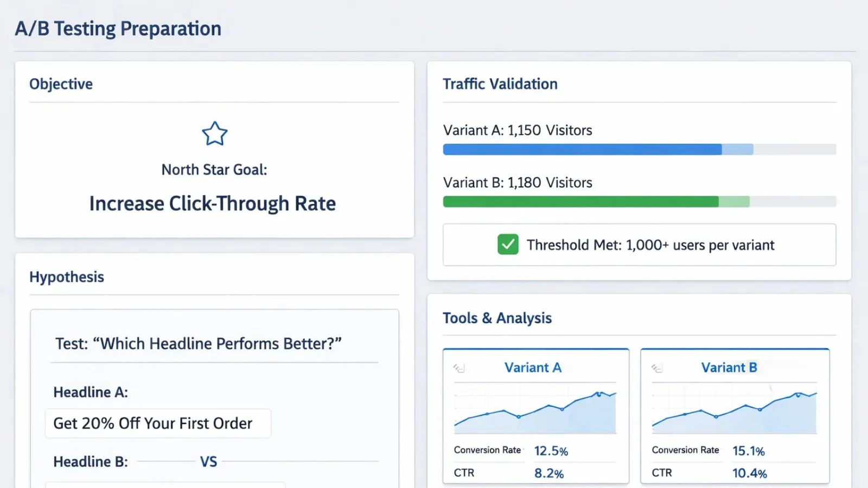Click Variant B CTR value 10.4%
Image resolution: width=868 pixels, height=488 pixels.
pyautogui.click(x=749, y=473)
